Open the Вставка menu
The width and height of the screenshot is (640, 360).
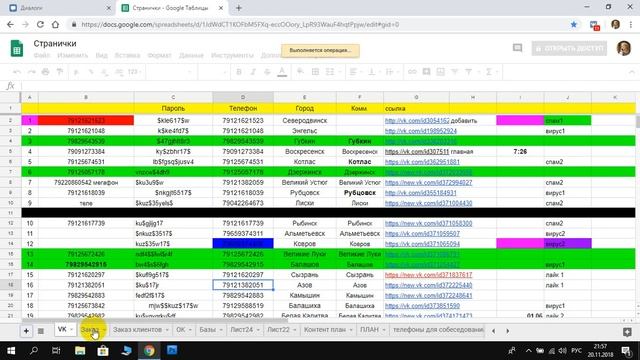[127, 55]
